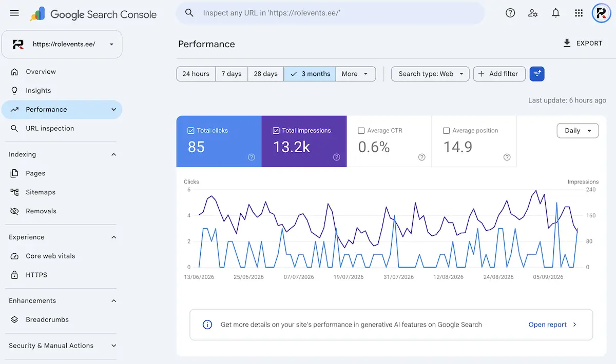Click the 05/09/2026 date label on chart
This screenshot has height=364, width=616.
[x=548, y=277]
